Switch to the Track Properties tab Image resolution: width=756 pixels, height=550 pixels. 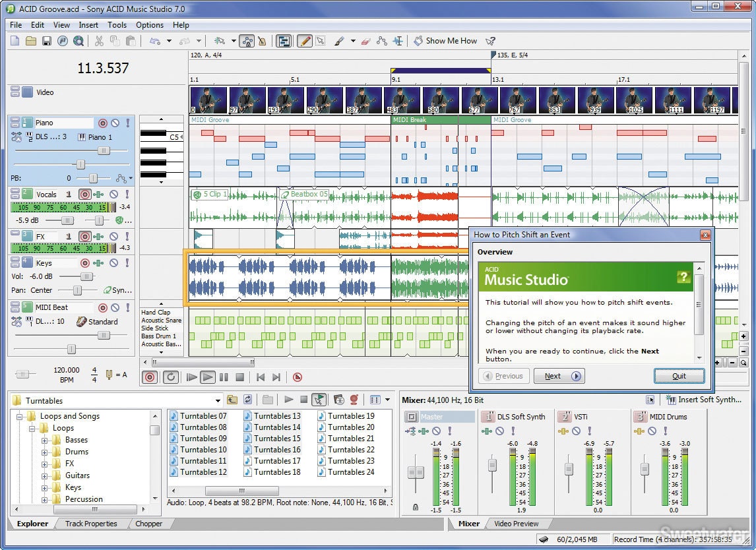(x=91, y=524)
